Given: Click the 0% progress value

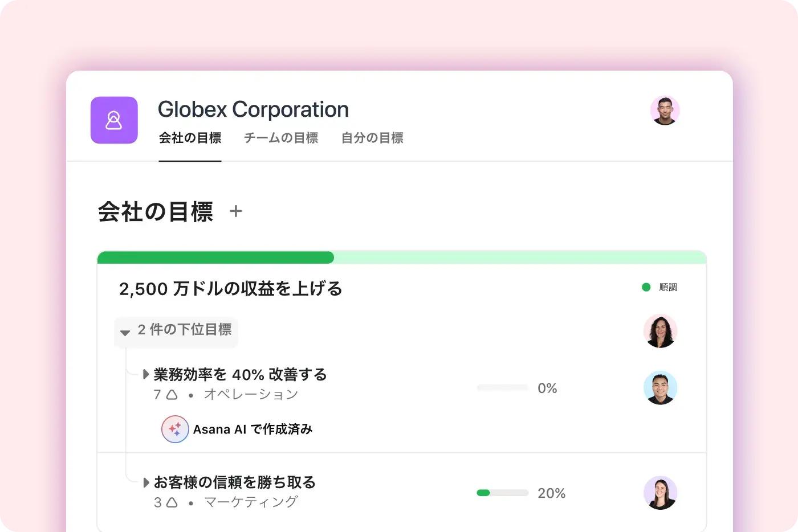Looking at the screenshot, I should pos(547,388).
